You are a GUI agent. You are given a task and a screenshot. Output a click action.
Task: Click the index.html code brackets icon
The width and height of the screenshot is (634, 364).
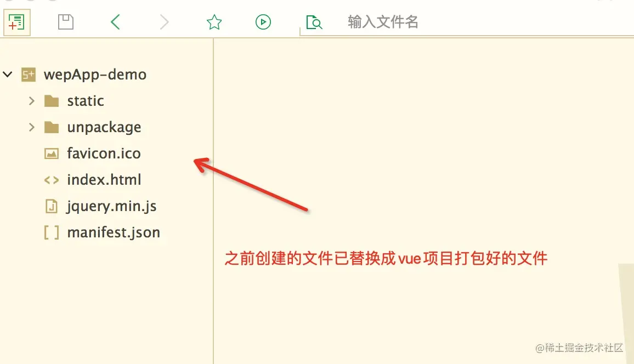point(52,180)
